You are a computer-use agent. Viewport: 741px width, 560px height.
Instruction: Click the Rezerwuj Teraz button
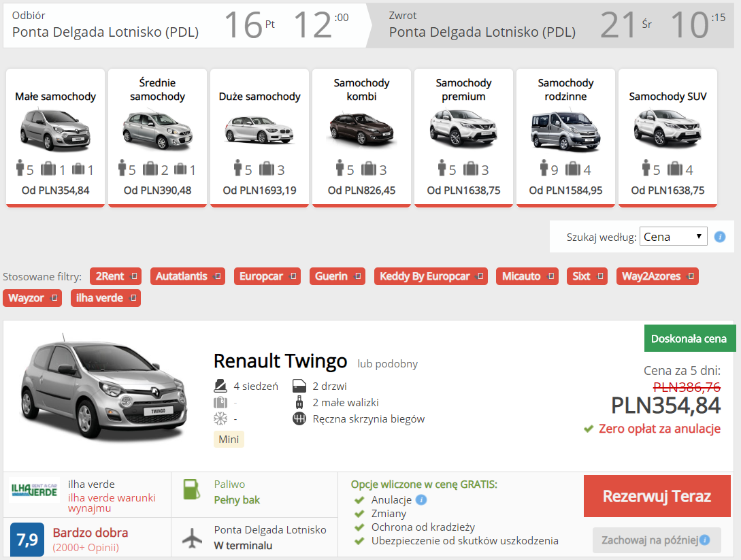click(x=657, y=496)
